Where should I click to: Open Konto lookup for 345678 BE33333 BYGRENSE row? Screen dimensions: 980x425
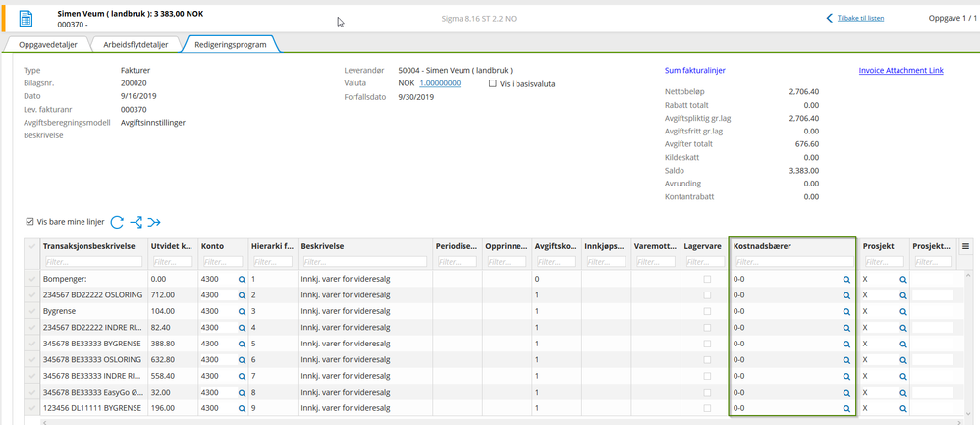(242, 344)
